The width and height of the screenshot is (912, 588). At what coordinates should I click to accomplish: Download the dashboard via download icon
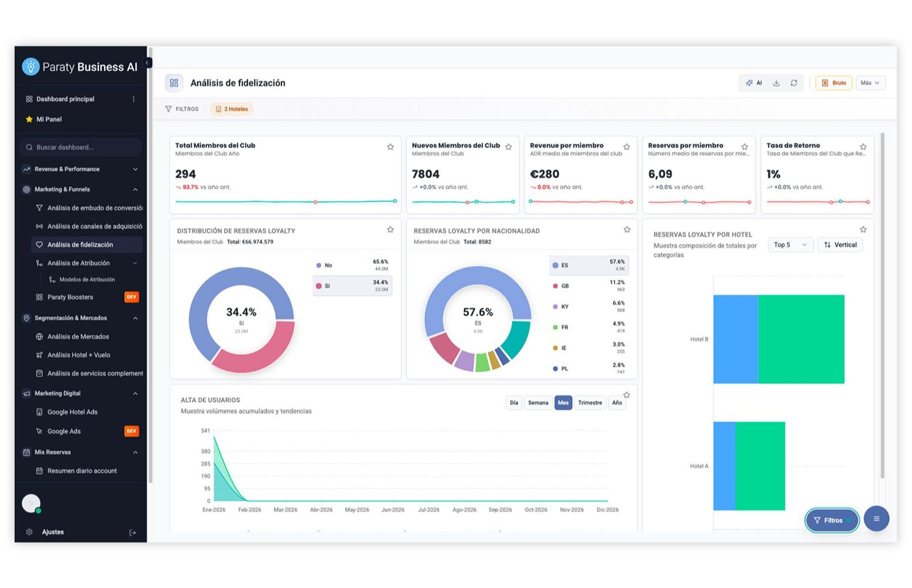pyautogui.click(x=776, y=83)
